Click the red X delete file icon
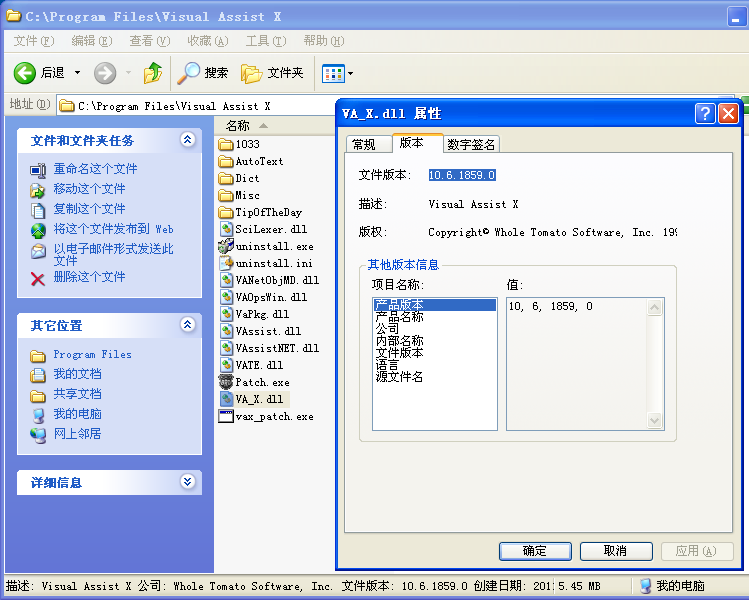This screenshot has width=749, height=600. 38,279
